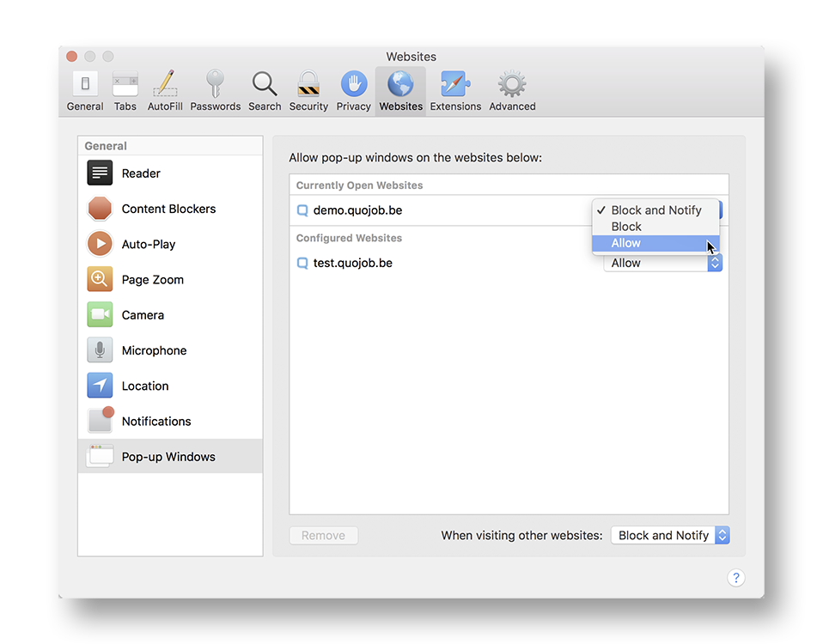Open the Security padlock icon
823x644 pixels.
(308, 84)
